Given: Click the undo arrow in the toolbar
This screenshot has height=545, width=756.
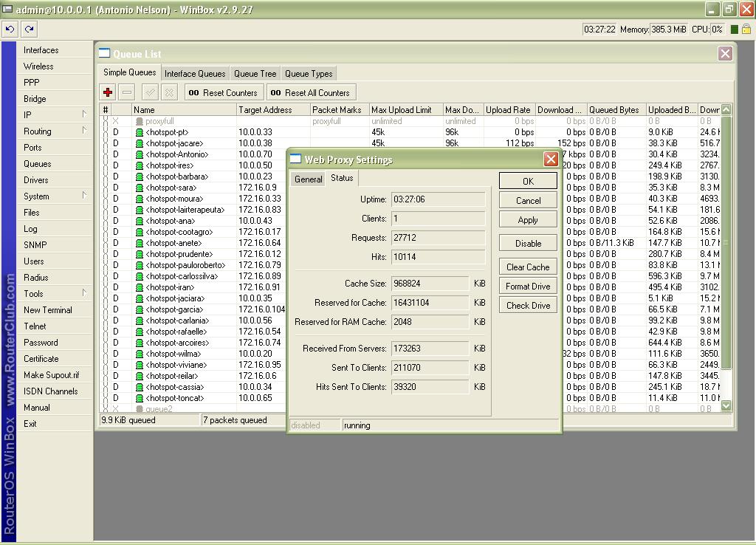Looking at the screenshot, I should [10, 30].
